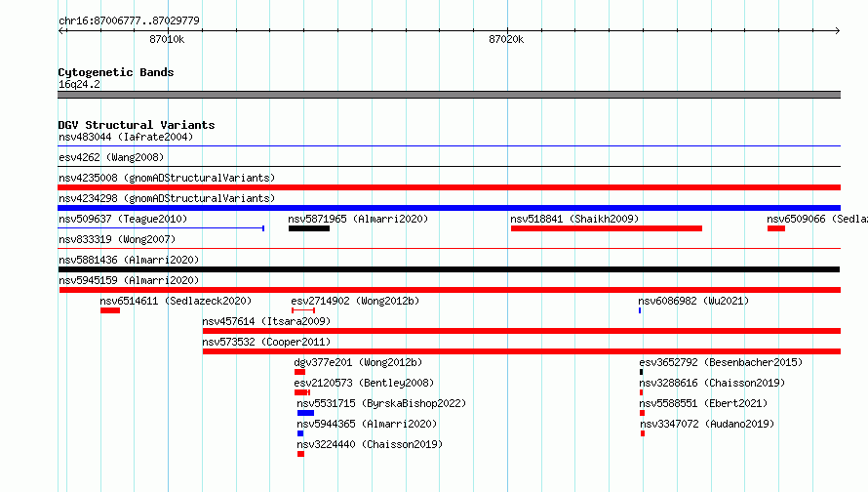Image resolution: width=868 pixels, height=492 pixels.
Task: Select the nsv6086982 (Wu2021) label
Action: (x=693, y=301)
